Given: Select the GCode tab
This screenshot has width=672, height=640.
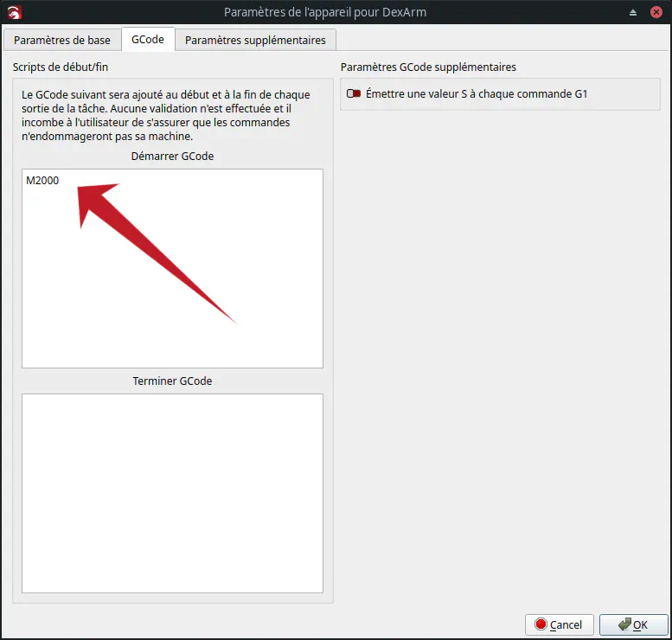Looking at the screenshot, I should [x=148, y=40].
